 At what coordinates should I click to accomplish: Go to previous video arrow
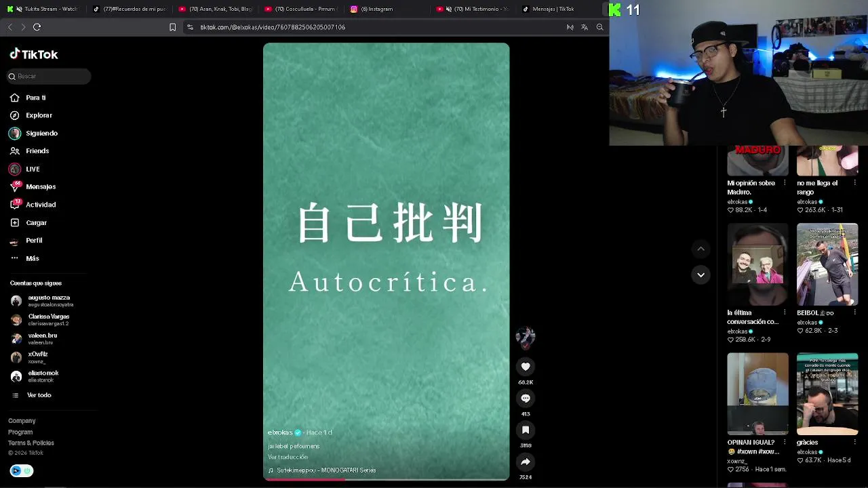click(701, 249)
